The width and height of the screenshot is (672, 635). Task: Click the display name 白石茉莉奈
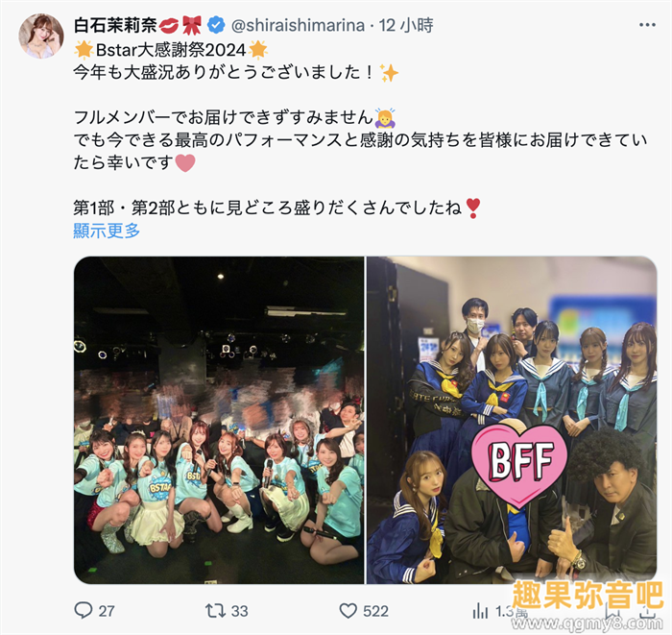coord(115,25)
